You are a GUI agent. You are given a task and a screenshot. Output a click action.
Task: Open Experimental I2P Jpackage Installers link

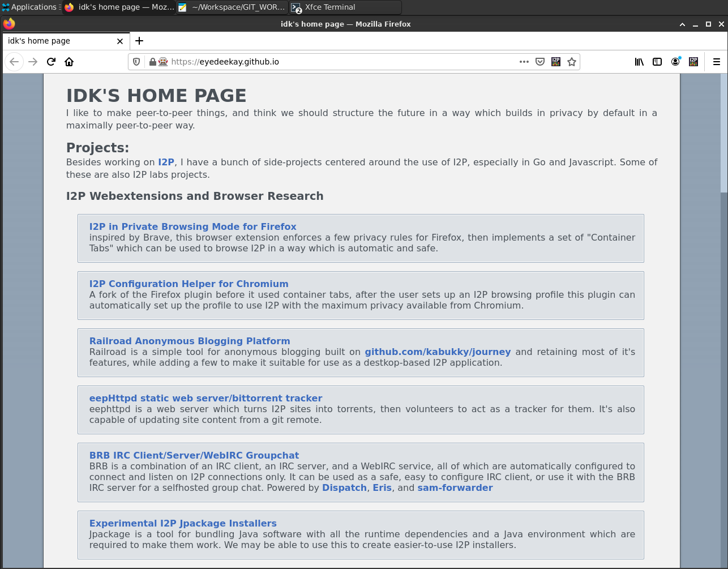click(x=183, y=523)
